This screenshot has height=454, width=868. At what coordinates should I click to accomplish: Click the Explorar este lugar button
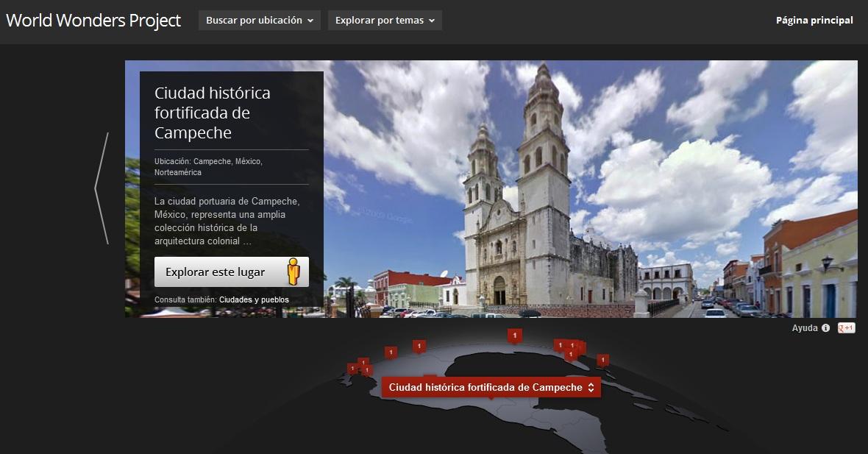(x=232, y=272)
